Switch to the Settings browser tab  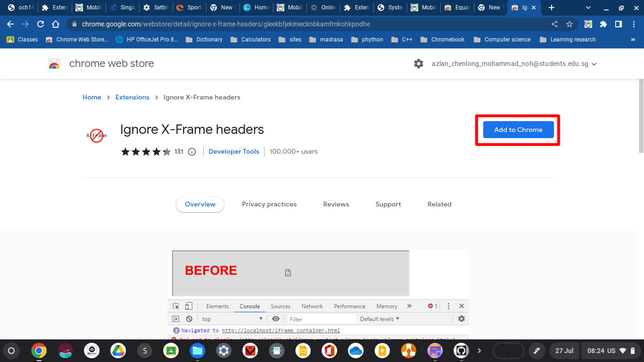156,8
